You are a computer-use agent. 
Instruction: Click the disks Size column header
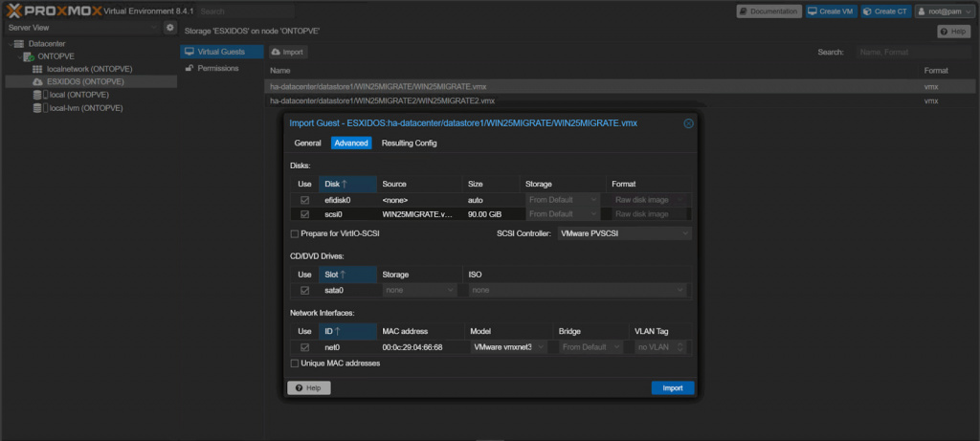pyautogui.click(x=491, y=185)
